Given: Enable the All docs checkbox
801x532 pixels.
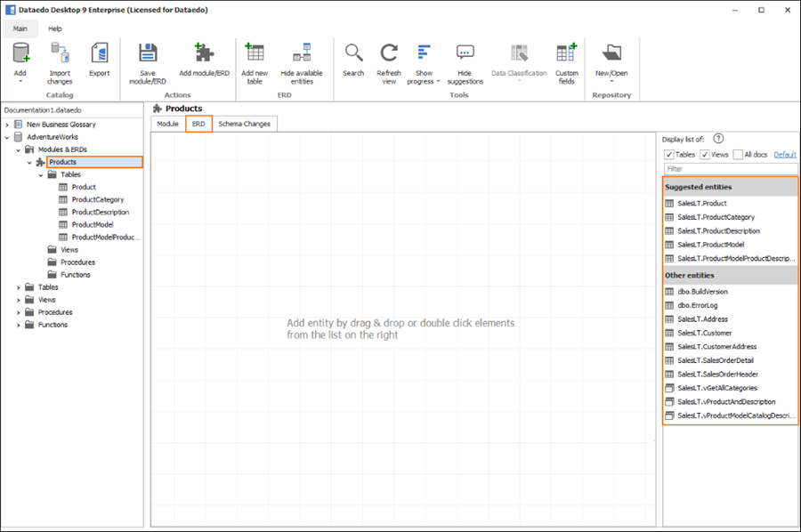Looking at the screenshot, I should 738,155.
